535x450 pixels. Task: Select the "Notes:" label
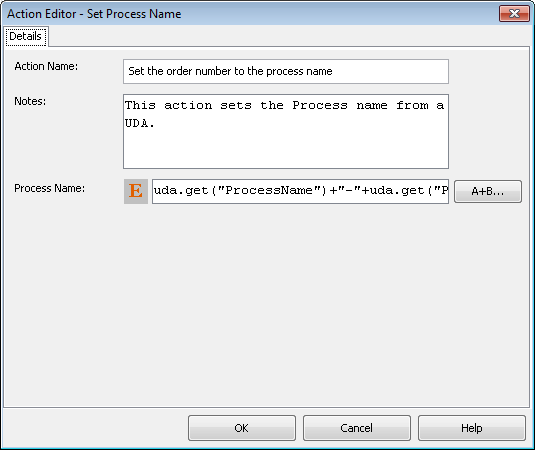30,101
